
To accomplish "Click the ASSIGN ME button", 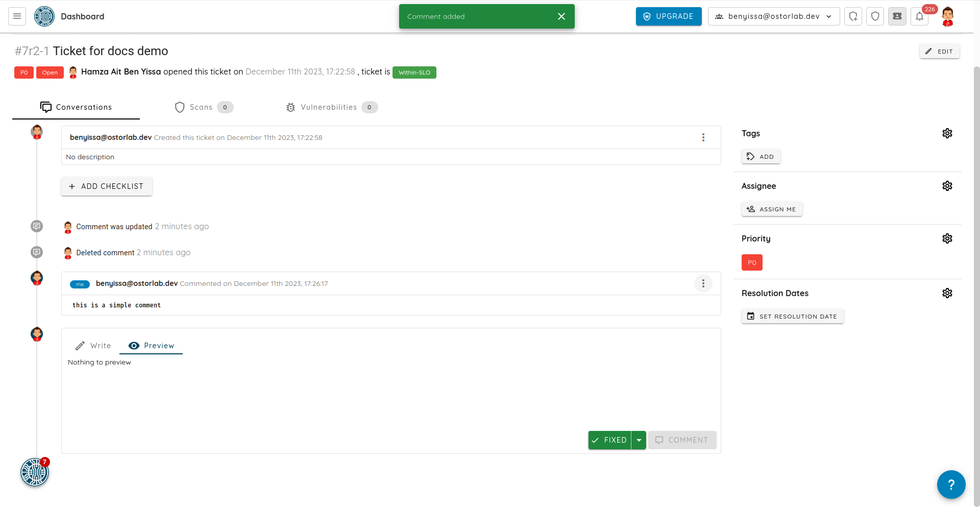I will [x=772, y=209].
